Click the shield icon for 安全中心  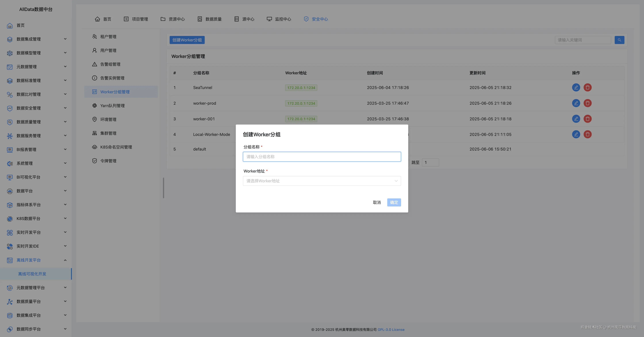306,19
